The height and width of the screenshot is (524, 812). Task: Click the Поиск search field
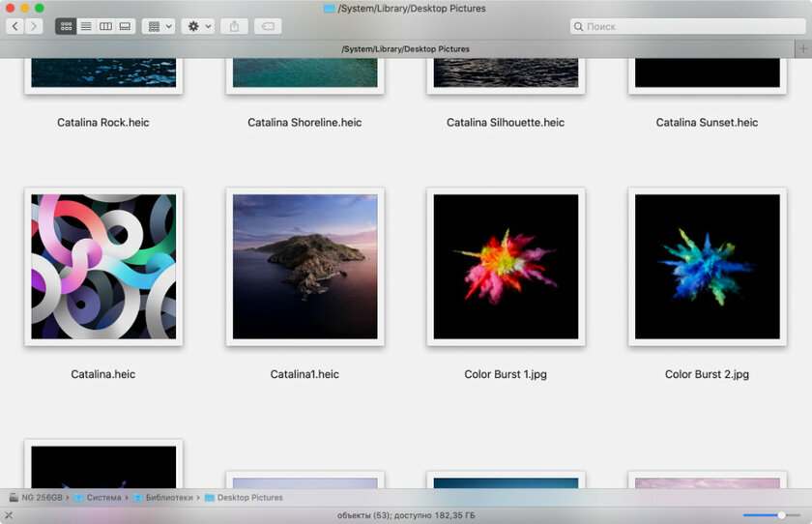coord(686,26)
